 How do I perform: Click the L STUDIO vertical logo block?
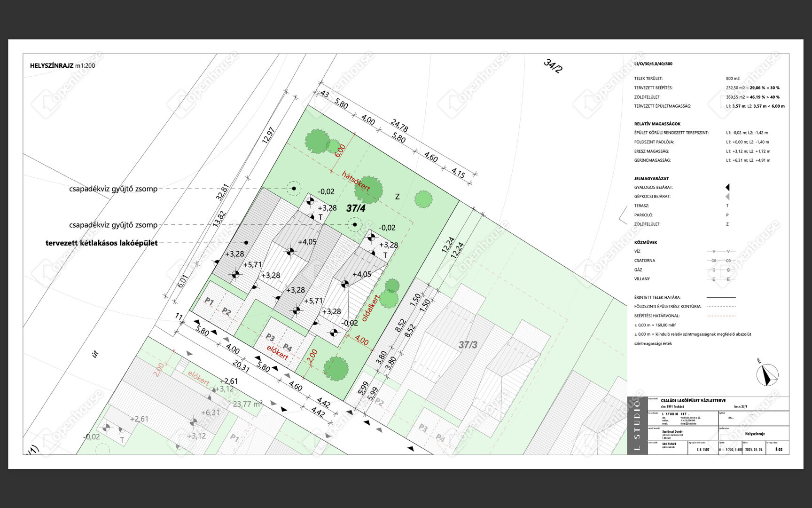(637, 426)
